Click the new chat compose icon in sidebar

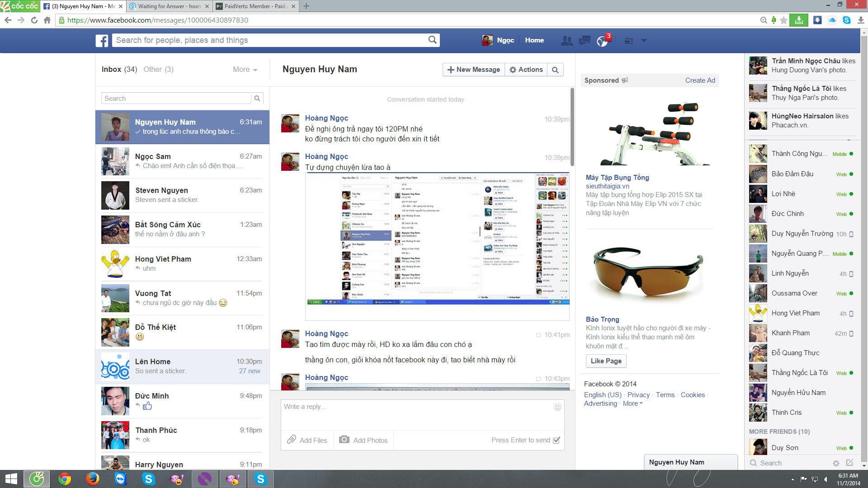click(x=849, y=463)
